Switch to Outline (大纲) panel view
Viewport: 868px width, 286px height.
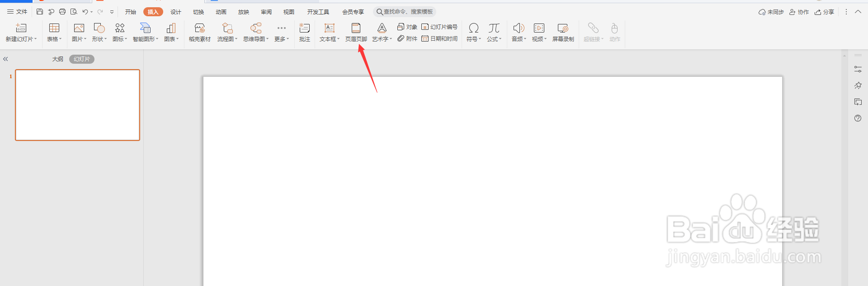[58, 59]
